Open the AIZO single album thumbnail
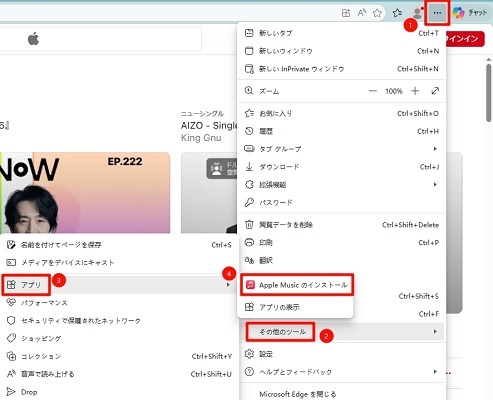 (x=209, y=193)
